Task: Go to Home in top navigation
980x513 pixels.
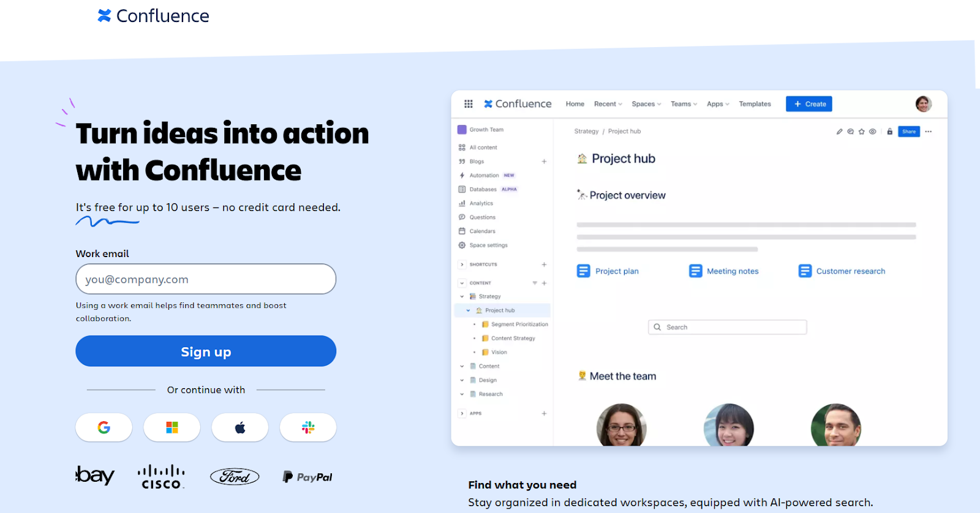Action: click(x=575, y=104)
